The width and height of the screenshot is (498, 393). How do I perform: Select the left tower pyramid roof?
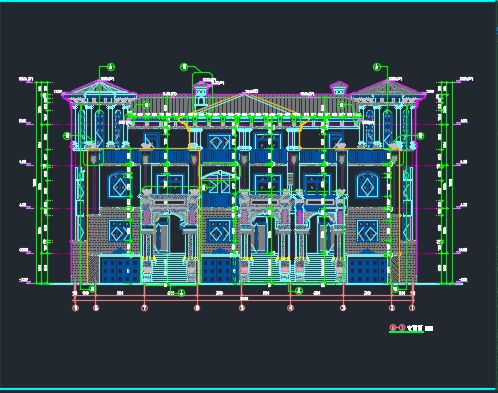99,88
